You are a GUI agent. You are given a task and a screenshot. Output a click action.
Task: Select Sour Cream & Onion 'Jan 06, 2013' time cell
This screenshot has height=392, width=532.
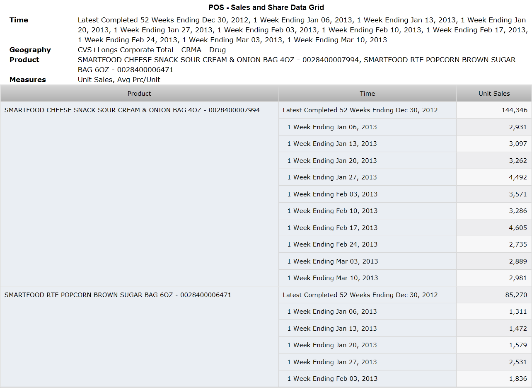point(368,127)
